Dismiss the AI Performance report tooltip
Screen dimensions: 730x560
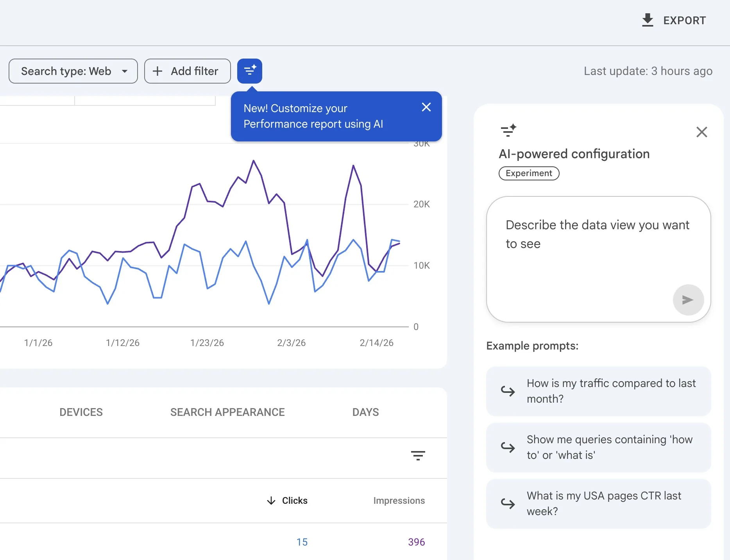[x=426, y=107]
